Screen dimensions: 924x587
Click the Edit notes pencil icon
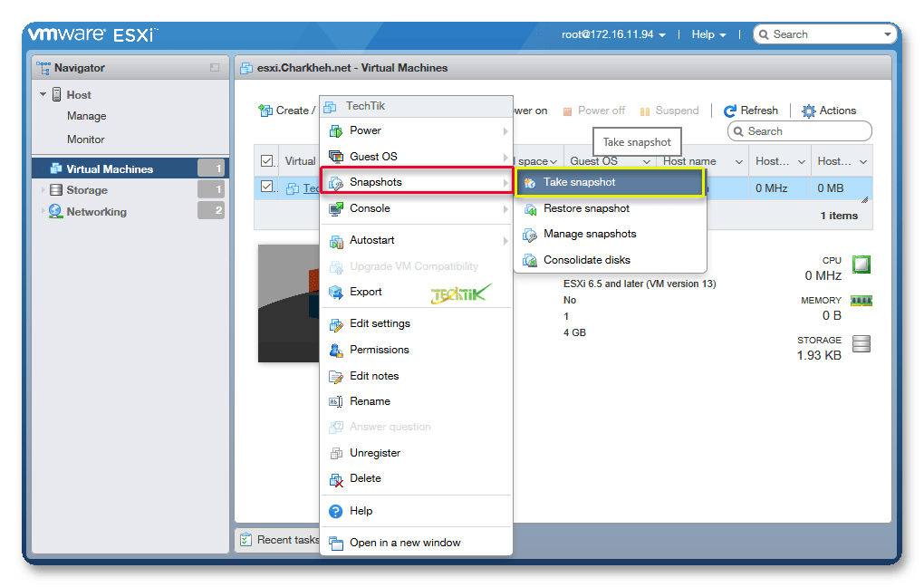click(x=336, y=376)
